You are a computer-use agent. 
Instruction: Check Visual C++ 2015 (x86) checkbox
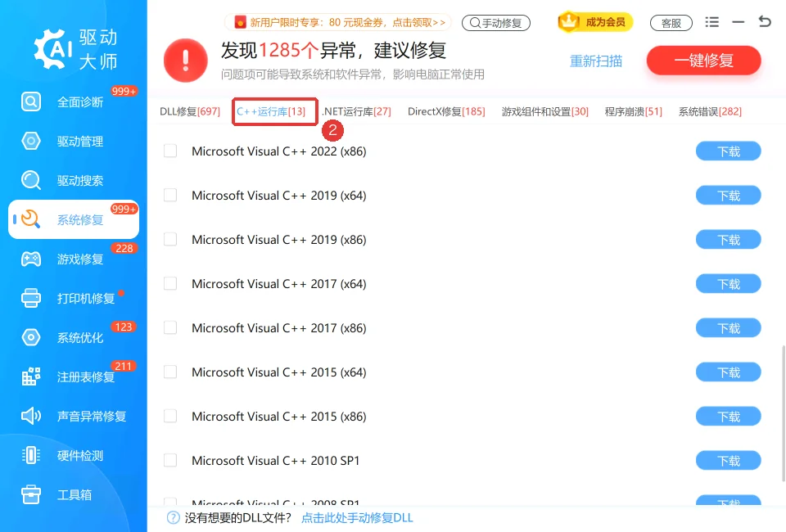pyautogui.click(x=170, y=416)
